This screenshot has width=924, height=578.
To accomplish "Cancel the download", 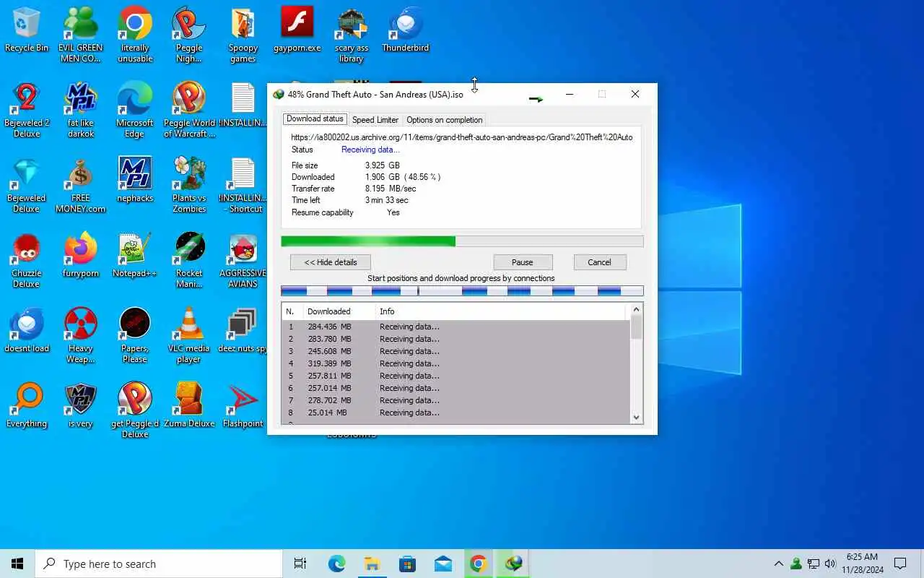I will [x=599, y=262].
